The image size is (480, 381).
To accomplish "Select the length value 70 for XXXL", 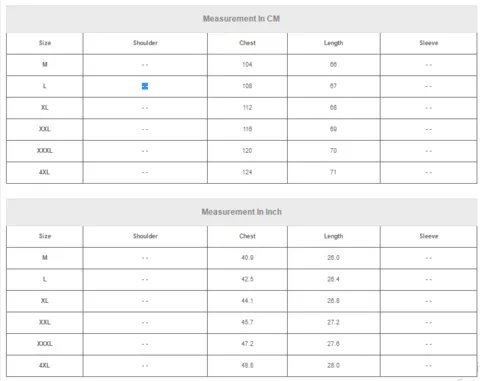I will 333,151.
